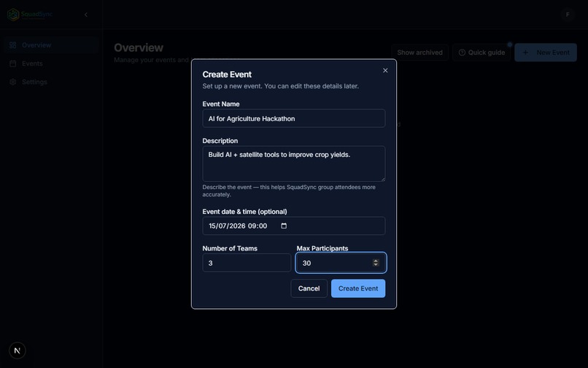Click the Settings gear icon in sidebar
This screenshot has width=588, height=368.
tap(12, 82)
